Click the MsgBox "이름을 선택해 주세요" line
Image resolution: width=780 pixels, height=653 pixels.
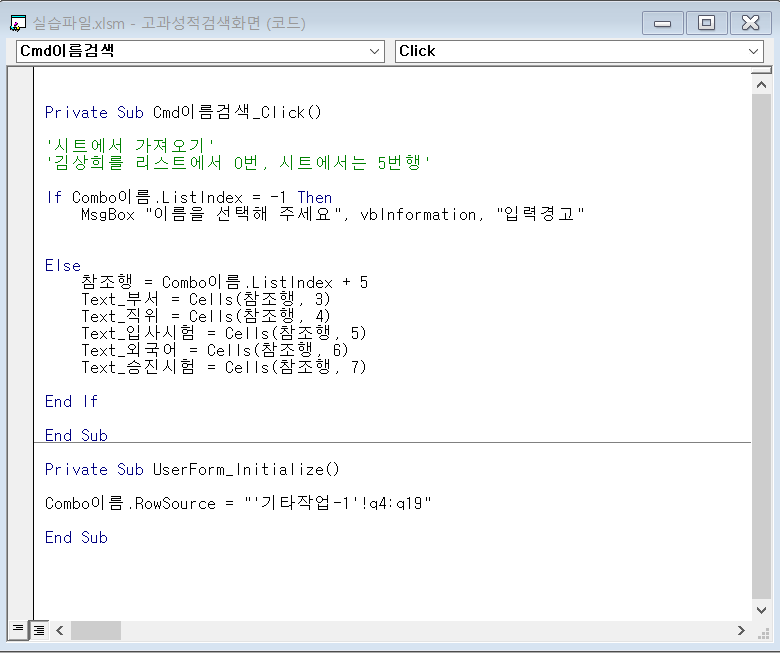click(332, 214)
